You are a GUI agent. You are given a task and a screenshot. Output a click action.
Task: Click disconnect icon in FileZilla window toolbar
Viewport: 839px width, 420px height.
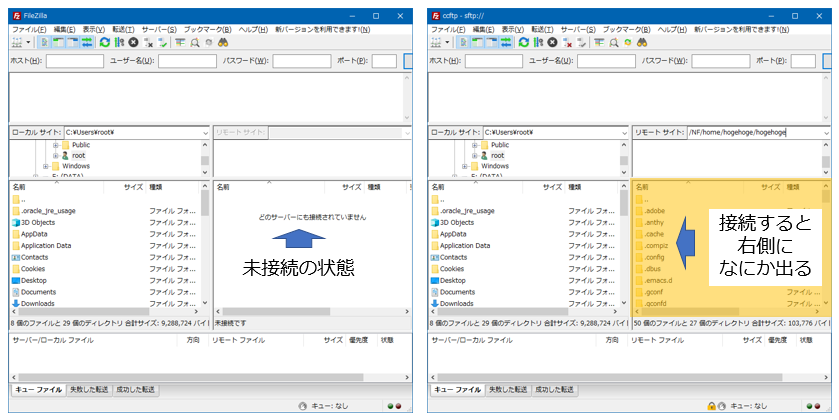click(x=148, y=42)
